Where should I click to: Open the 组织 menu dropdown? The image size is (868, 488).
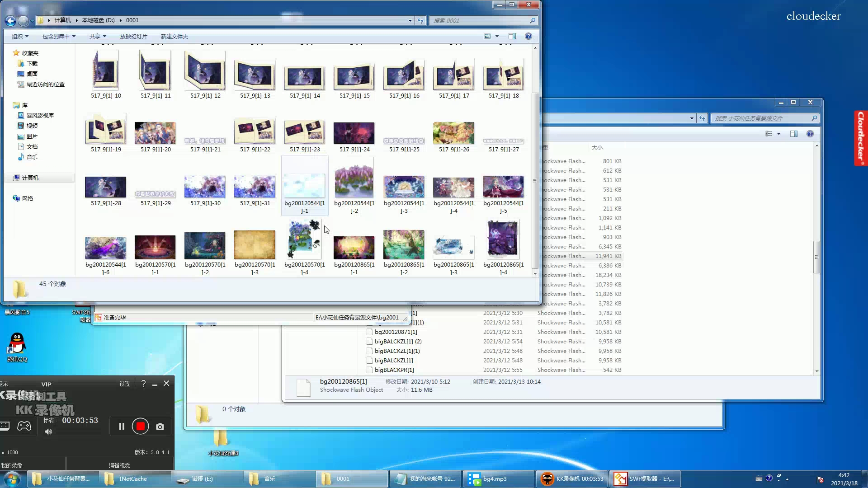pyautogui.click(x=20, y=36)
